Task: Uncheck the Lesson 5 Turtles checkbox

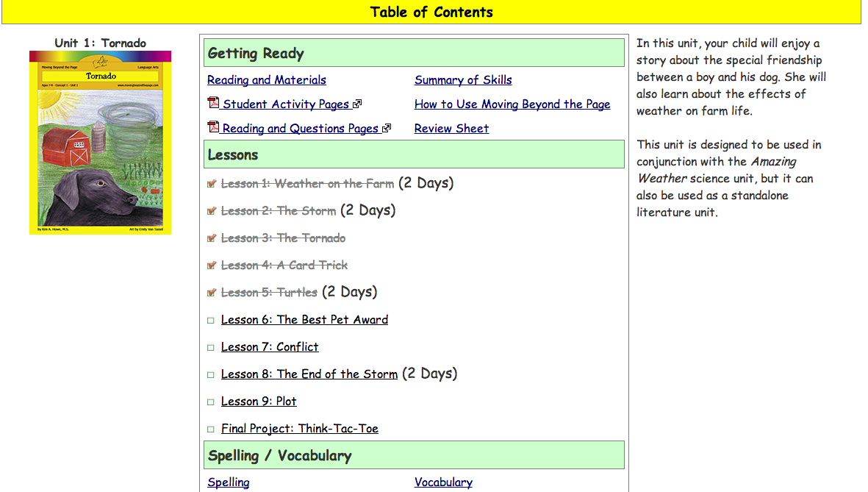Action: tap(212, 293)
